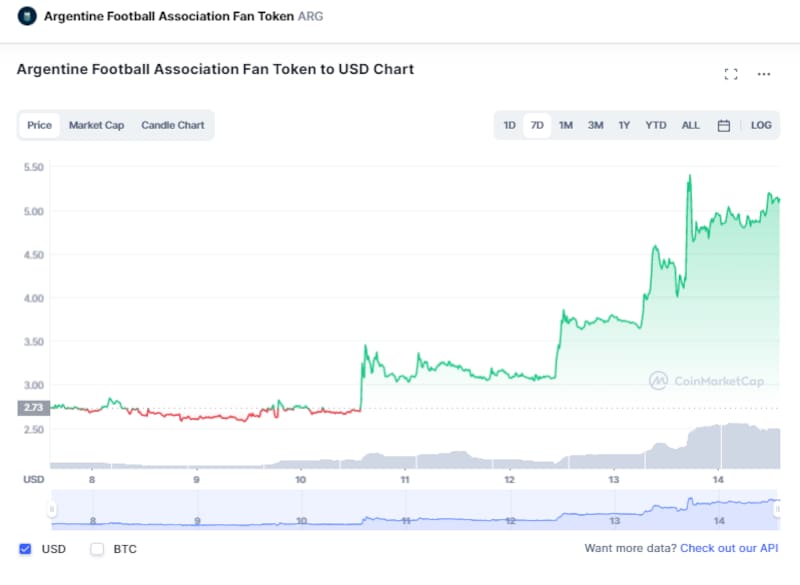
Task: Toggle logarithmic scale with LOG
Action: (x=761, y=125)
